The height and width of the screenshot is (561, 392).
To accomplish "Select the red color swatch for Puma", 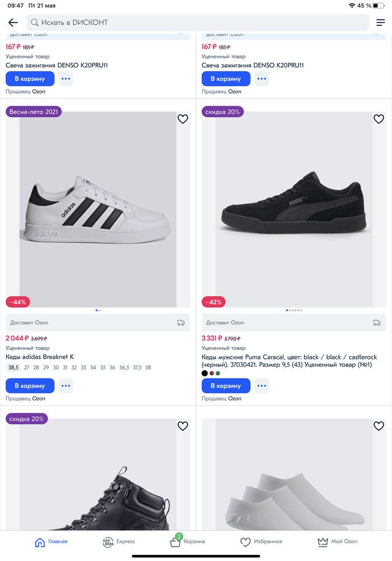I will (212, 373).
